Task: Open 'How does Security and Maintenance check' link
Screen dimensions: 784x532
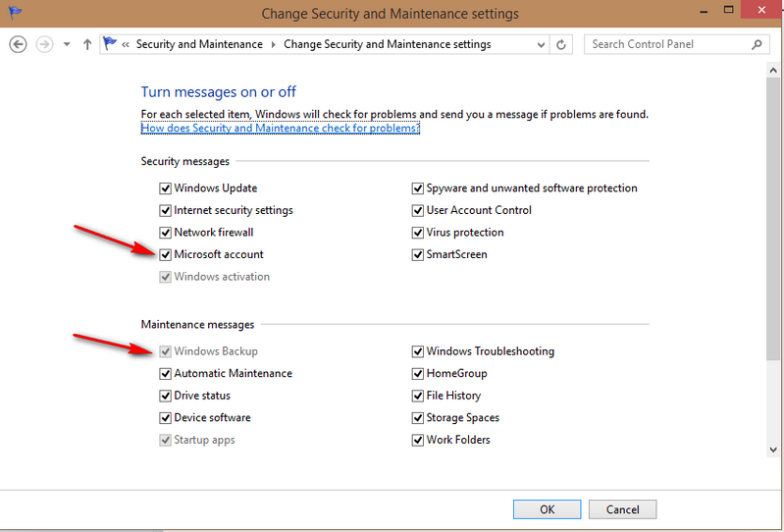Action: pyautogui.click(x=281, y=129)
